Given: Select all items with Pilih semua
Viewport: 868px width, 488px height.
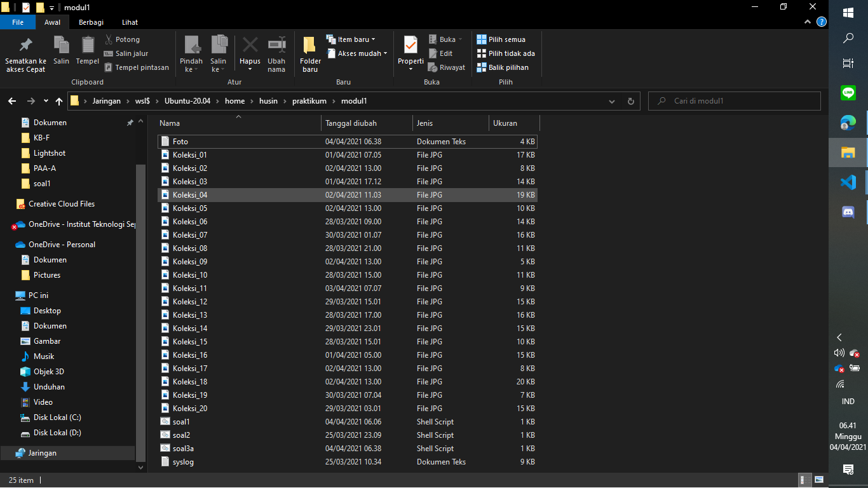Looking at the screenshot, I should click(x=501, y=39).
